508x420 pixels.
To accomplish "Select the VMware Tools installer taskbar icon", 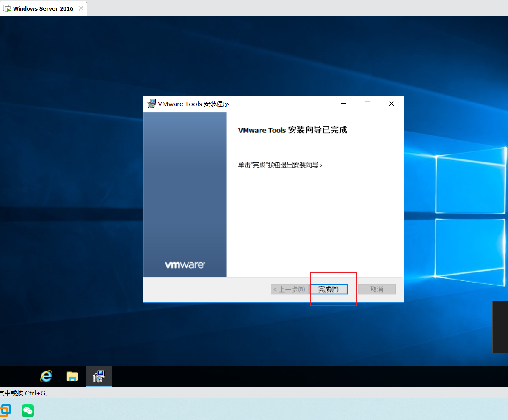I will point(99,376).
